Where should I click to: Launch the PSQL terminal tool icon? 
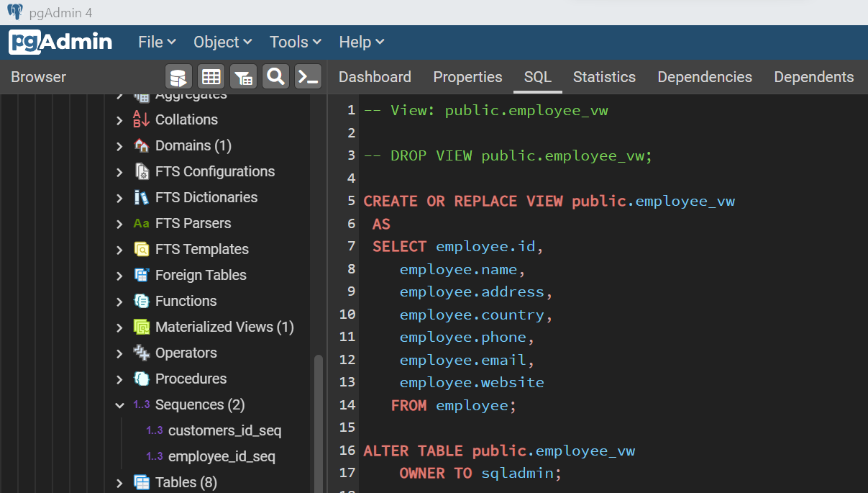click(x=308, y=76)
